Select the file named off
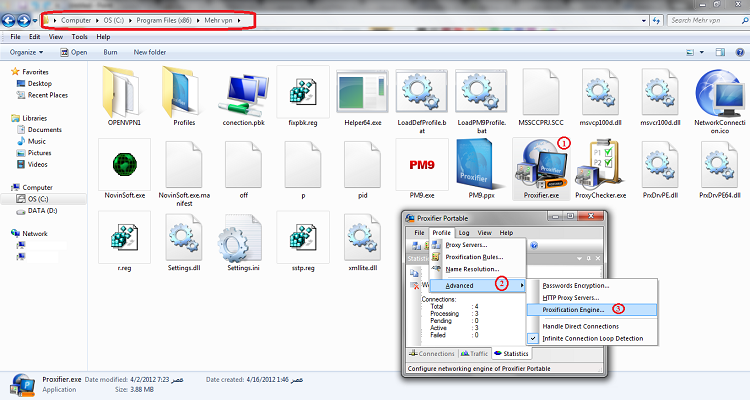This screenshot has height=400, width=750. click(x=243, y=169)
